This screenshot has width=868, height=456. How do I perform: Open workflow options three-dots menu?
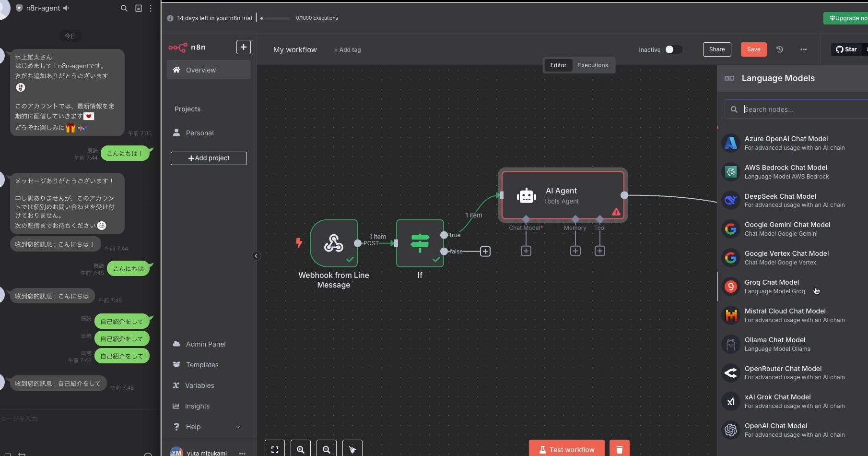pos(804,49)
